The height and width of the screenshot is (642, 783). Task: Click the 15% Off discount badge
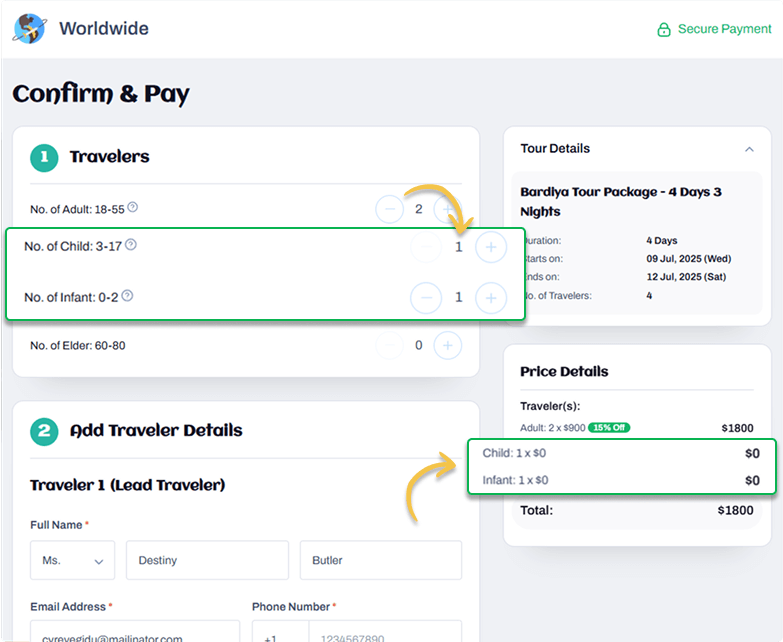[x=609, y=427]
